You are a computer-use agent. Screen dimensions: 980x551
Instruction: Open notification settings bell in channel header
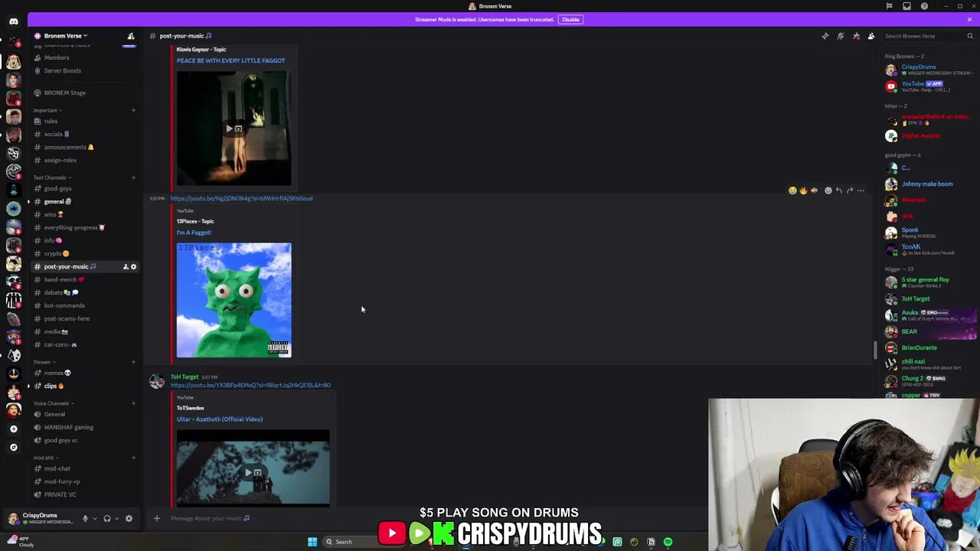click(x=840, y=36)
